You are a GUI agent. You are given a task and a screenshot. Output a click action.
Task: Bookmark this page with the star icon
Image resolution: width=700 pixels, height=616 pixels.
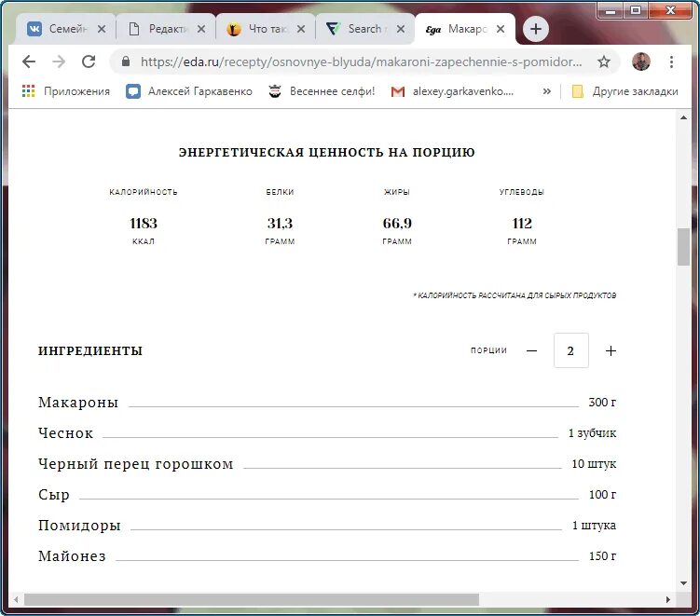click(x=604, y=62)
